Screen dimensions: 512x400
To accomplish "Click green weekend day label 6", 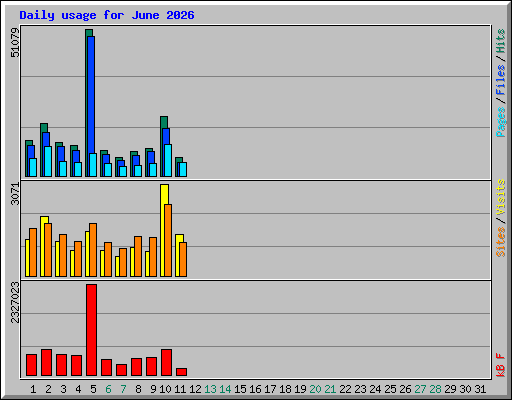I will 108,389.
